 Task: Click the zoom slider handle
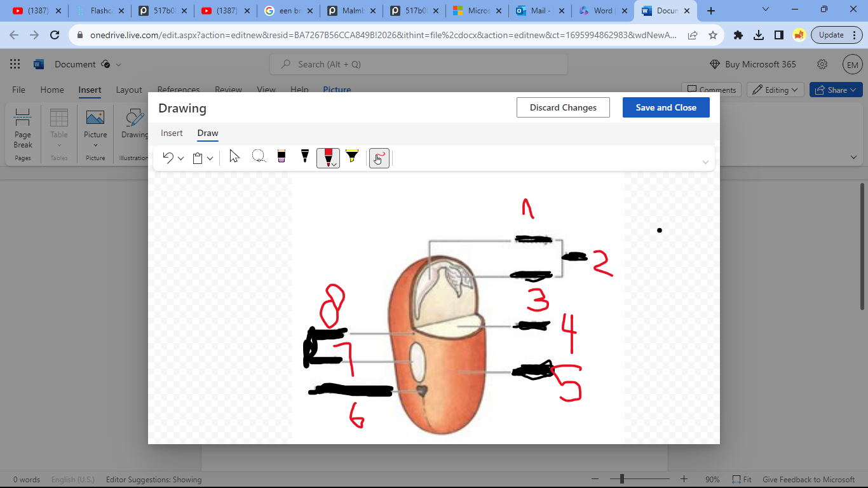[x=622, y=479]
